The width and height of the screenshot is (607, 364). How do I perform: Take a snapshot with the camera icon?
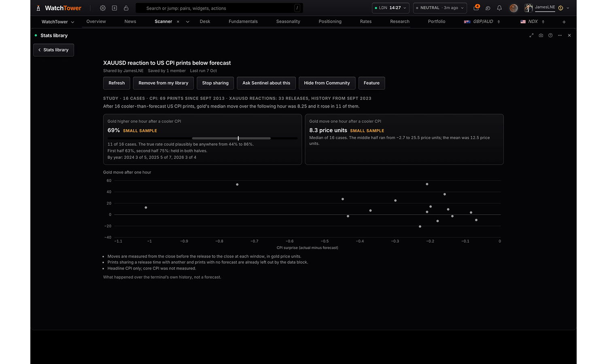541,36
